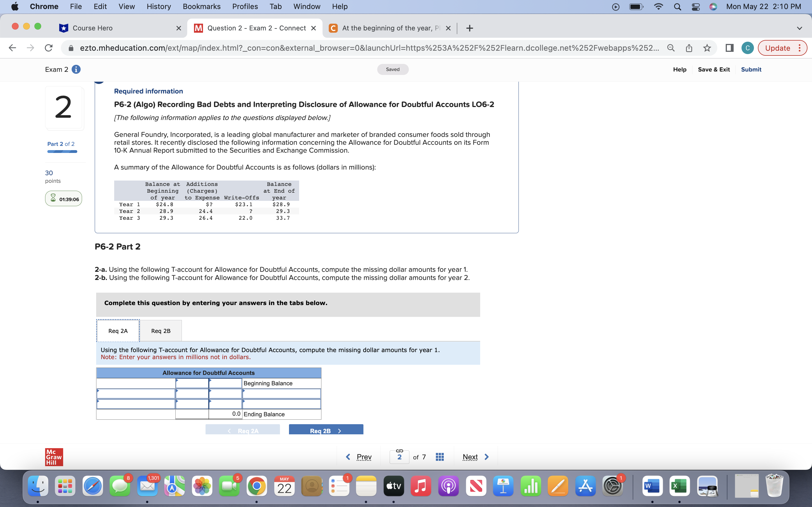Open the Bookmarks menu in the menu bar
This screenshot has width=812, height=507.
click(202, 6)
